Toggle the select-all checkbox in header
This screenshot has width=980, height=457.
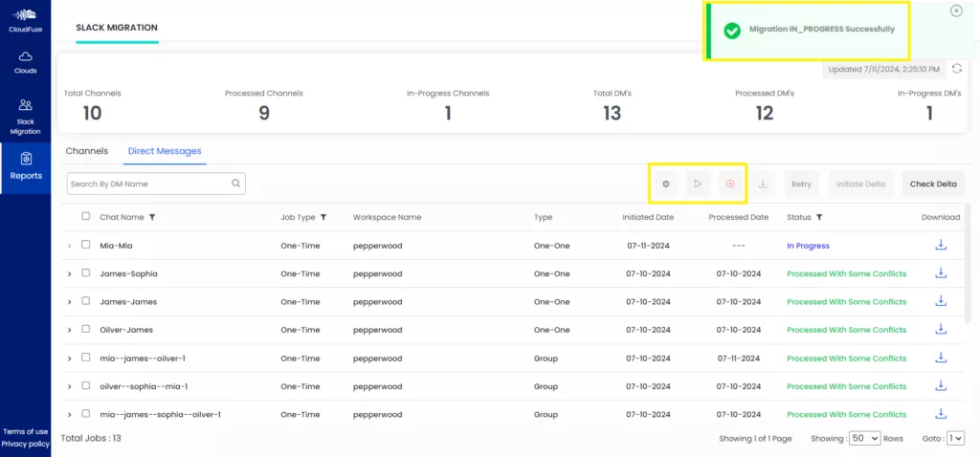(85, 217)
